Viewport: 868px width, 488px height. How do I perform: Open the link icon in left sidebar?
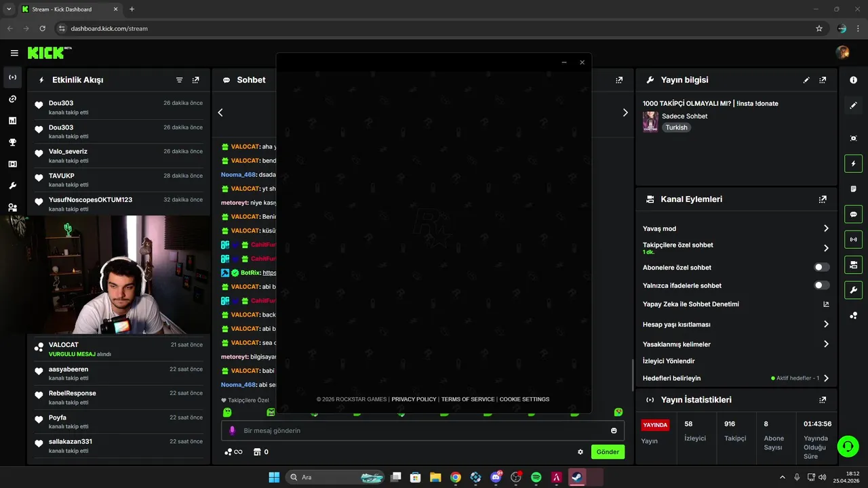pyautogui.click(x=12, y=99)
